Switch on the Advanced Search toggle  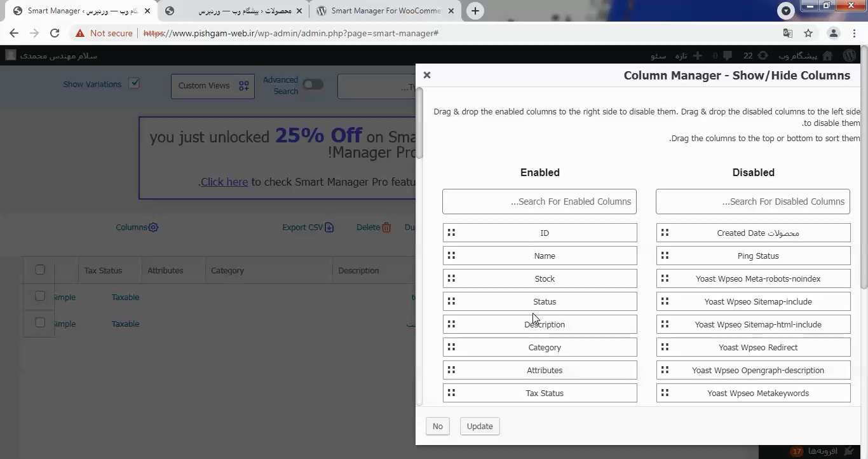click(313, 85)
